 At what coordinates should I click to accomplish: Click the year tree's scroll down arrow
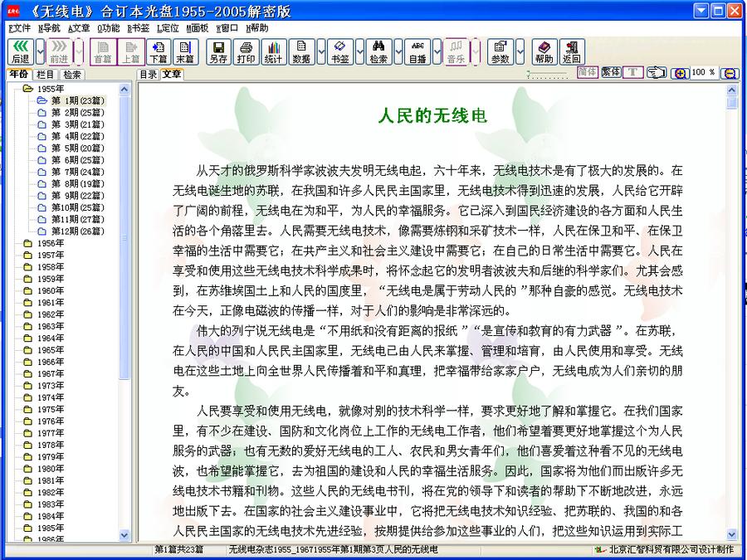click(124, 535)
